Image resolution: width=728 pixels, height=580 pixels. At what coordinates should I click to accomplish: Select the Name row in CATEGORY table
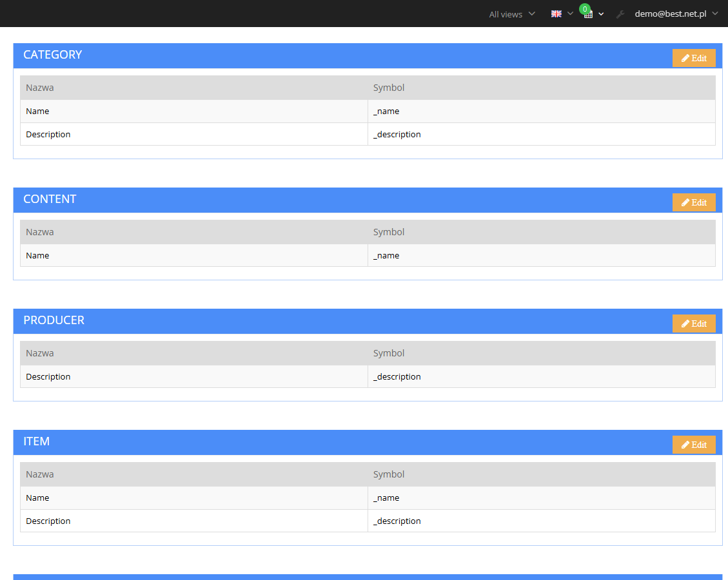(x=368, y=111)
